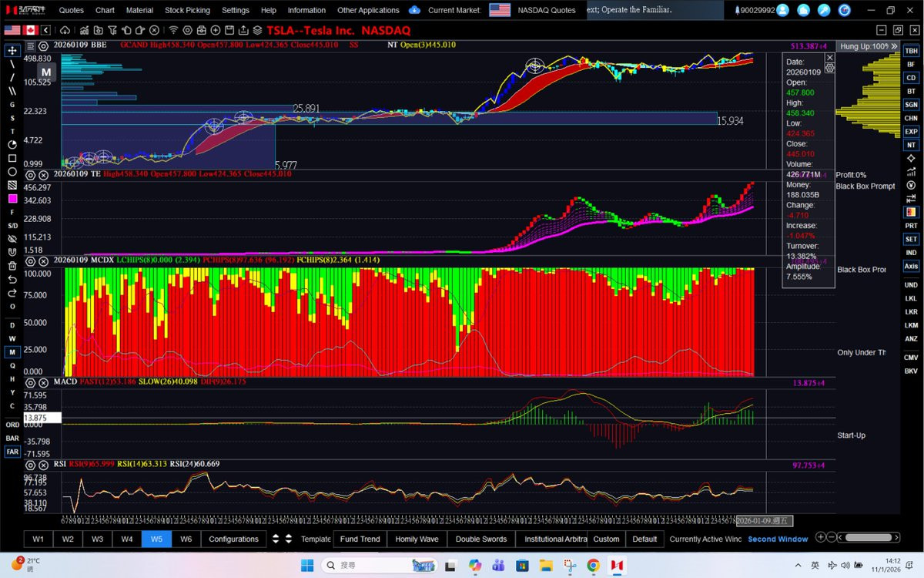Click the horizontal scrollbar at bottom right

(867, 537)
